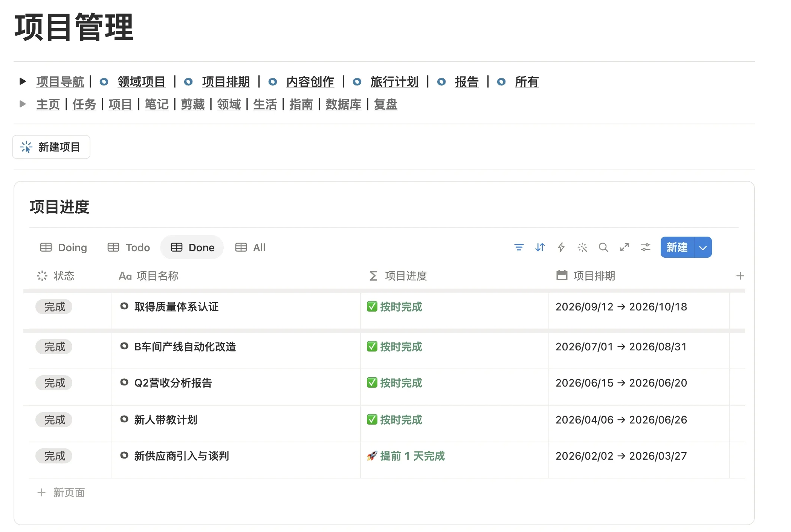Image resolution: width=791 pixels, height=532 pixels.
Task: Click the 完成 status of 取得质量体系认证
Action: 54,307
